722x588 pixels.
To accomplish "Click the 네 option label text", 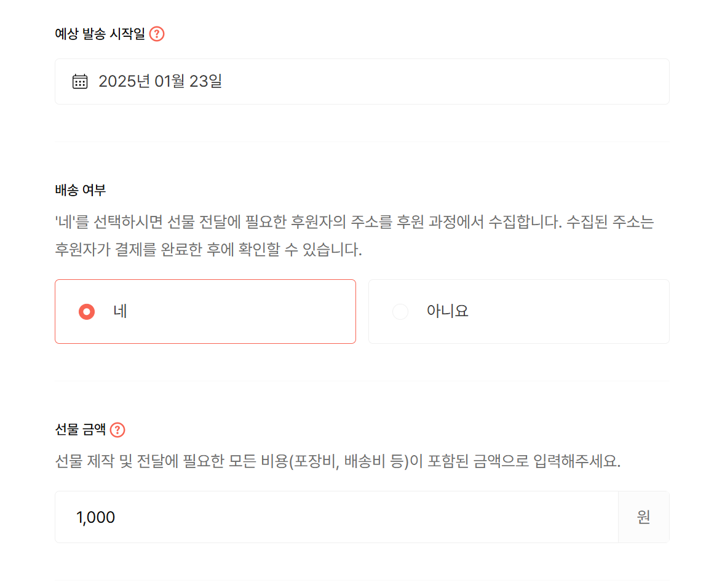I will 121,311.
